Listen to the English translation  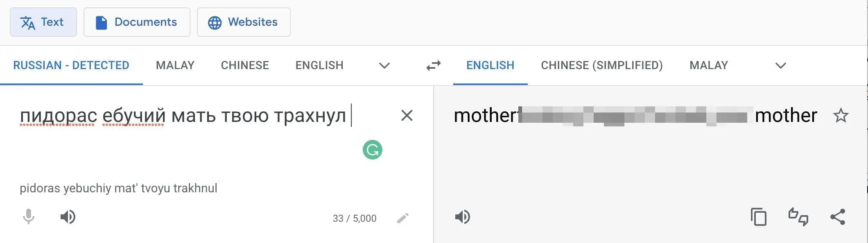463,217
